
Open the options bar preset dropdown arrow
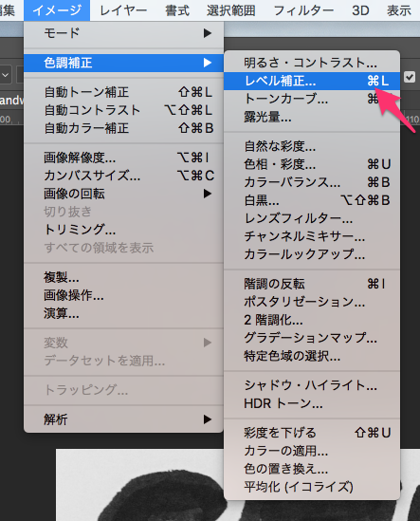coord(6,75)
